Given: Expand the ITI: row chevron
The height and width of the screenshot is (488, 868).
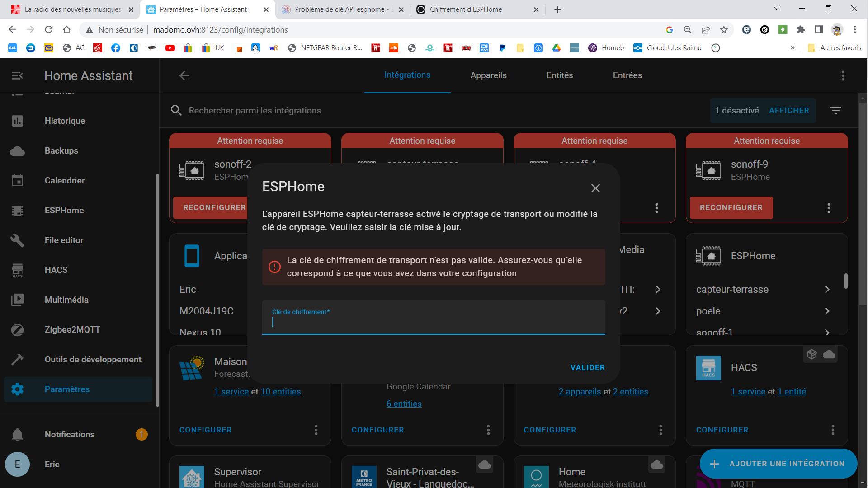Looking at the screenshot, I should point(658,289).
